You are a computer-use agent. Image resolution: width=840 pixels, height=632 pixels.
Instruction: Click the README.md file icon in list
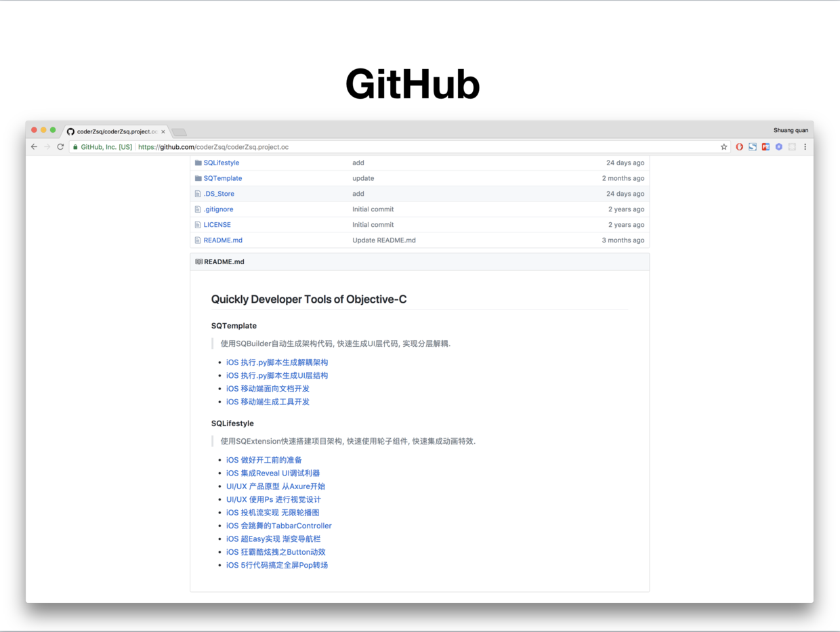coord(198,240)
